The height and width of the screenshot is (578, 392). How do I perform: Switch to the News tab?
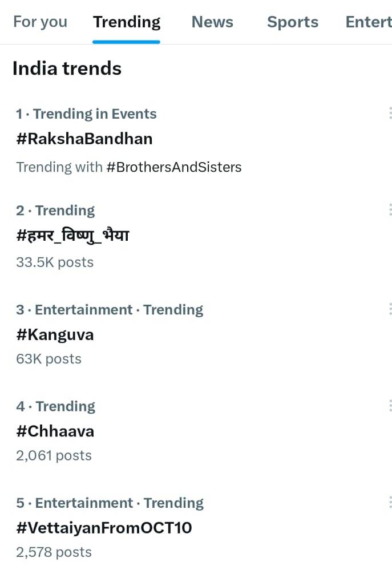[x=212, y=22]
